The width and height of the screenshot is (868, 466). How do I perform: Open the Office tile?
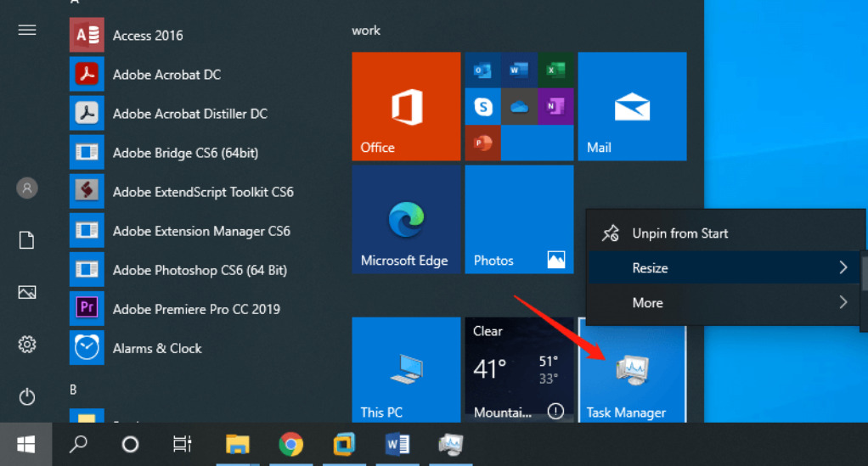click(x=406, y=106)
